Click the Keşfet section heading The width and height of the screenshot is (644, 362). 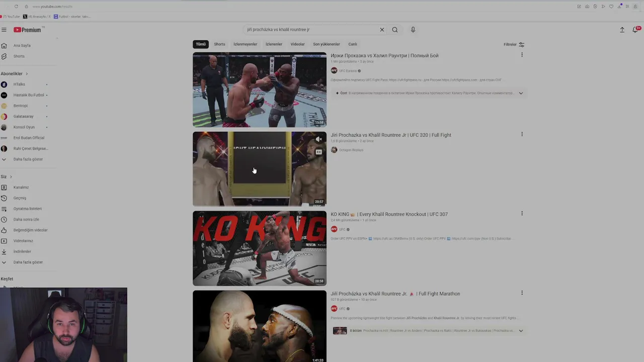tap(7, 279)
